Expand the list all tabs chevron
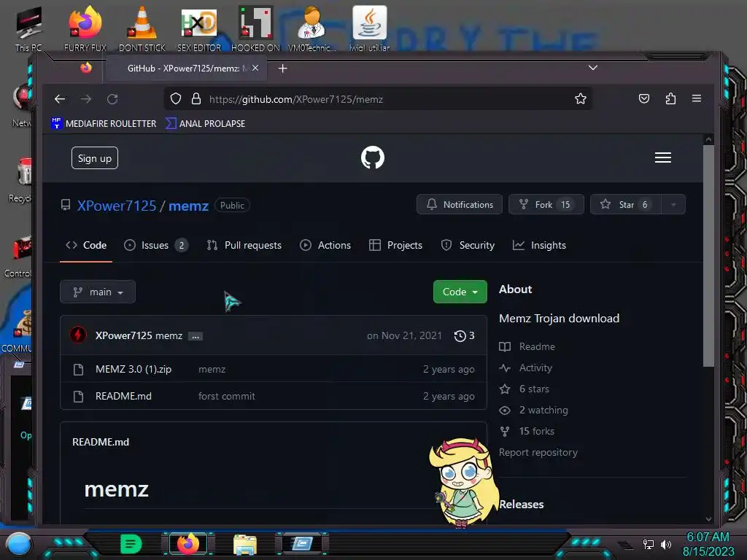The height and width of the screenshot is (560, 747). [592, 68]
